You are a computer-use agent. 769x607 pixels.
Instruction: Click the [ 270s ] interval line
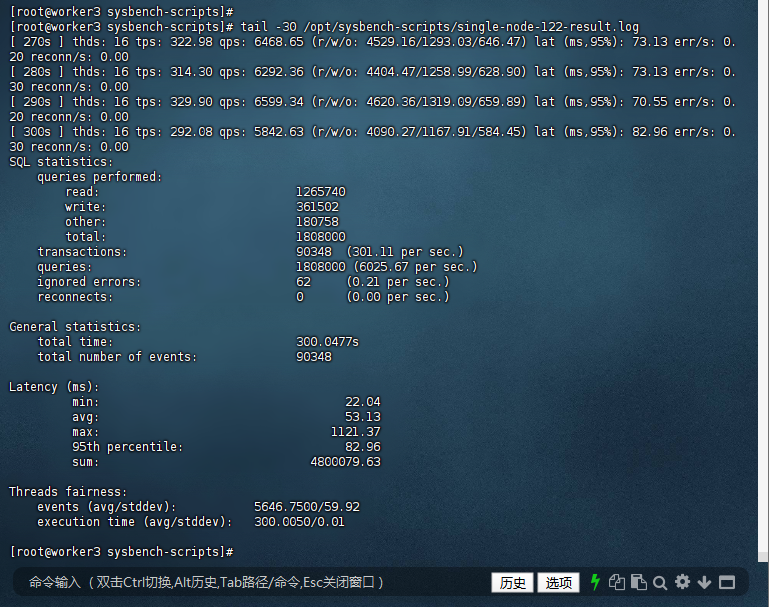(373, 49)
